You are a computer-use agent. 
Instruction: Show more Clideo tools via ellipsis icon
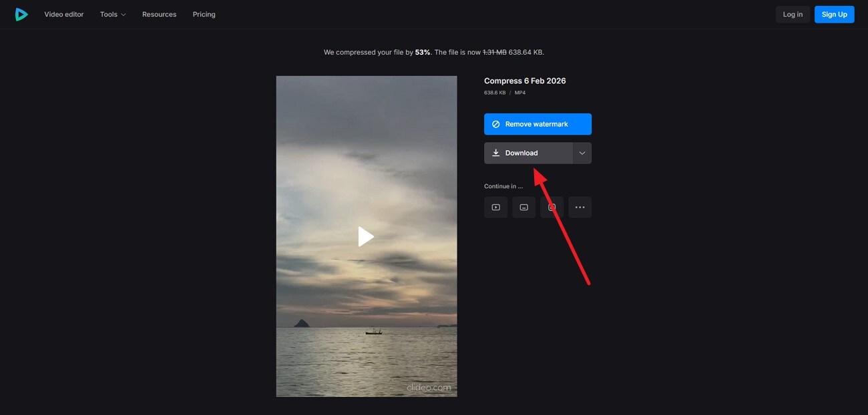coord(579,206)
